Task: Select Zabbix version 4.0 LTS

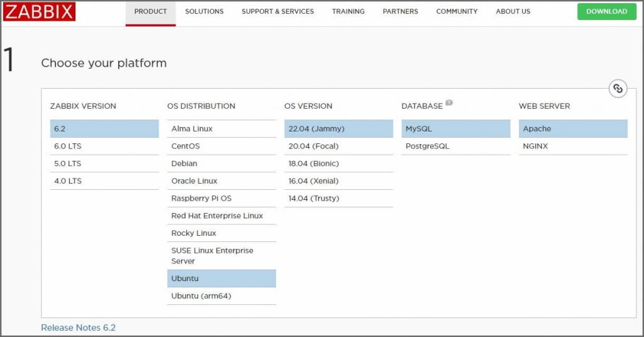Action: pyautogui.click(x=104, y=181)
